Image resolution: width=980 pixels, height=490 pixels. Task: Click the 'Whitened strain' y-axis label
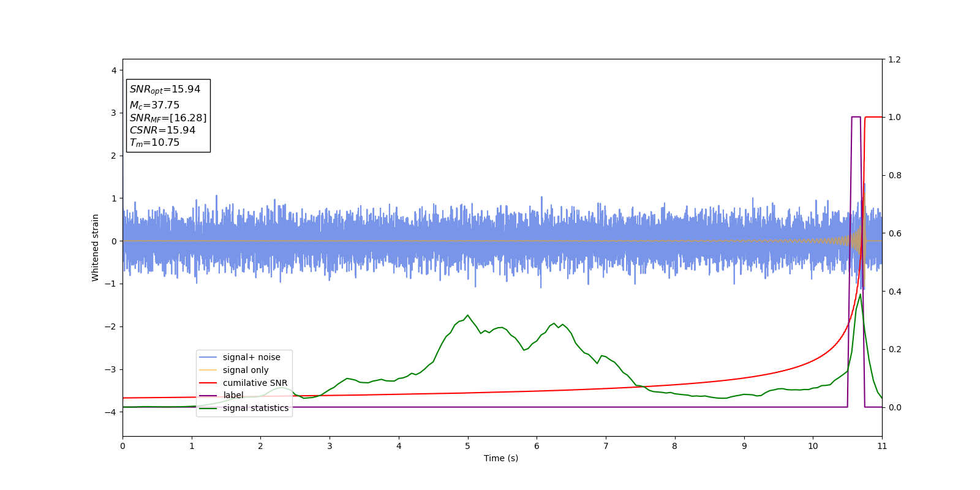pyautogui.click(x=96, y=247)
